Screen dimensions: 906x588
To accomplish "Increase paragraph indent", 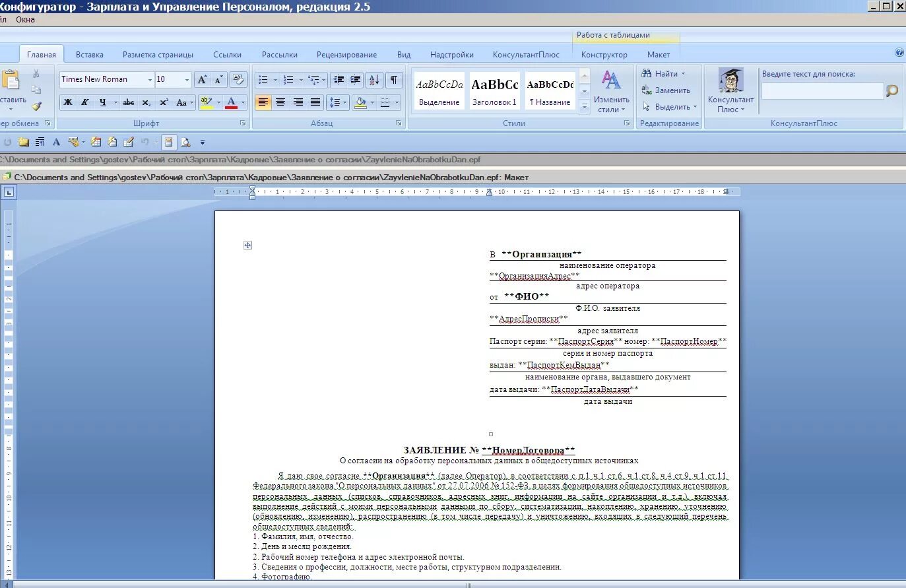I will [x=356, y=80].
